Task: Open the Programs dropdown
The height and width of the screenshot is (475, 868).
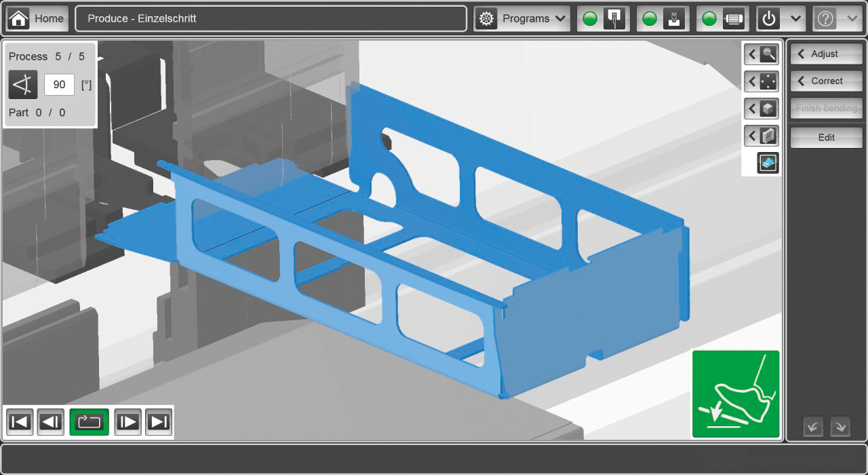Action: pos(521,19)
